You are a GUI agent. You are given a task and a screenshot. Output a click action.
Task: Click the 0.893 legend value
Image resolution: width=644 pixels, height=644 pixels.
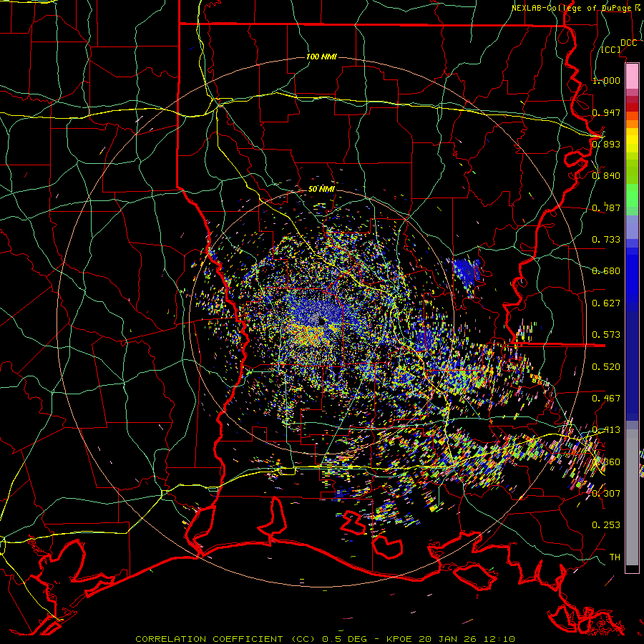[606, 144]
